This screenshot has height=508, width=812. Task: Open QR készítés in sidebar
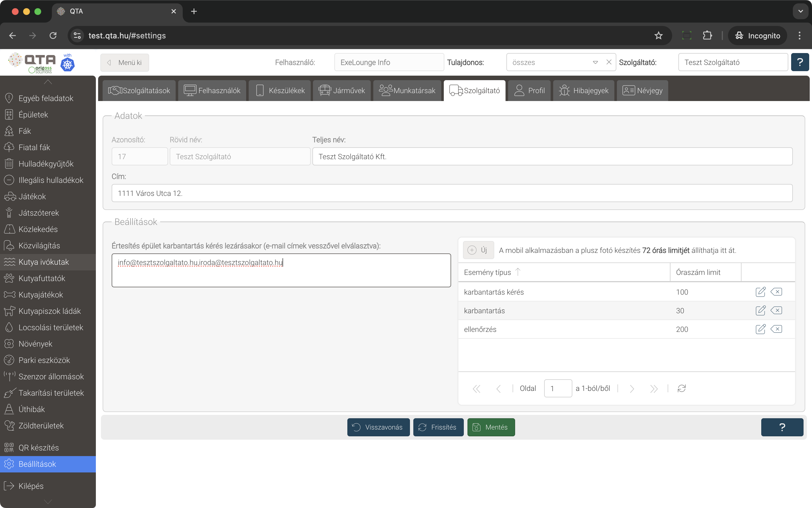coord(48,448)
